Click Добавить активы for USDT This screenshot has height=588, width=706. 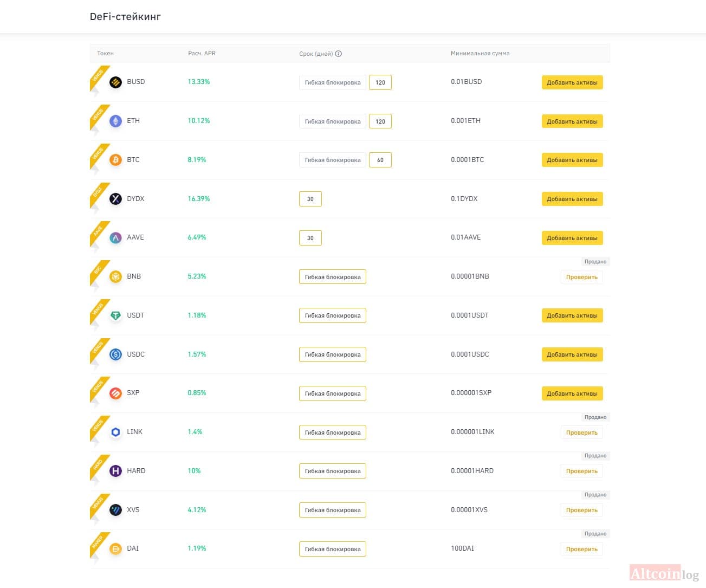572,315
